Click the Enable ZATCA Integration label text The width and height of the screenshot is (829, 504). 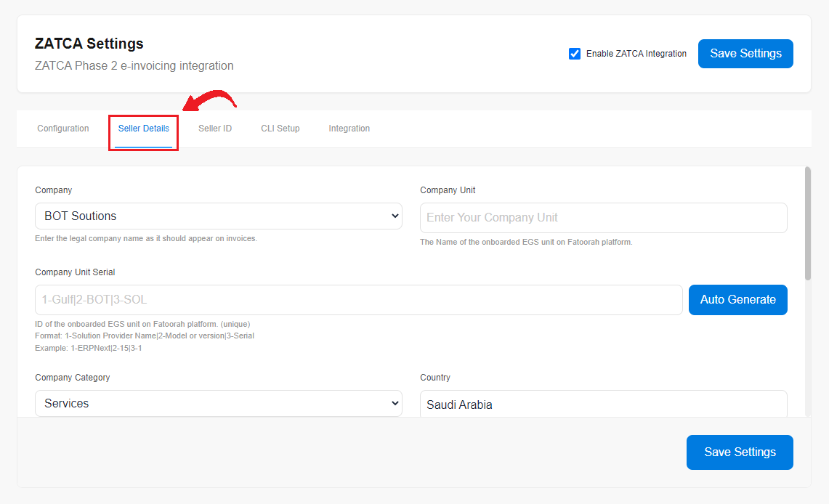coord(636,54)
